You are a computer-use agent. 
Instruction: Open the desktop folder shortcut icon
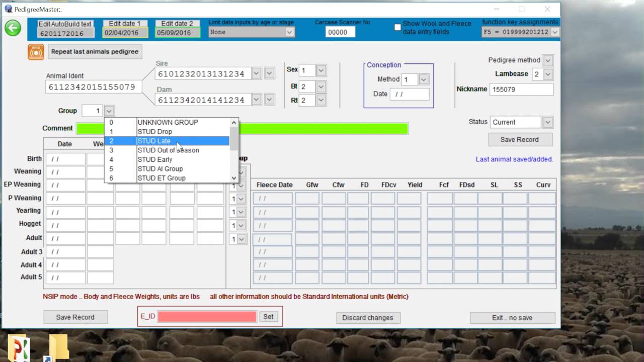(58, 347)
